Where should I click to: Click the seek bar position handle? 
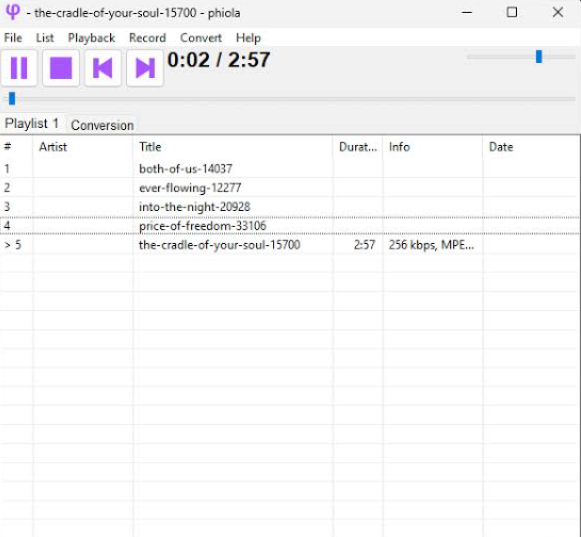[x=12, y=99]
